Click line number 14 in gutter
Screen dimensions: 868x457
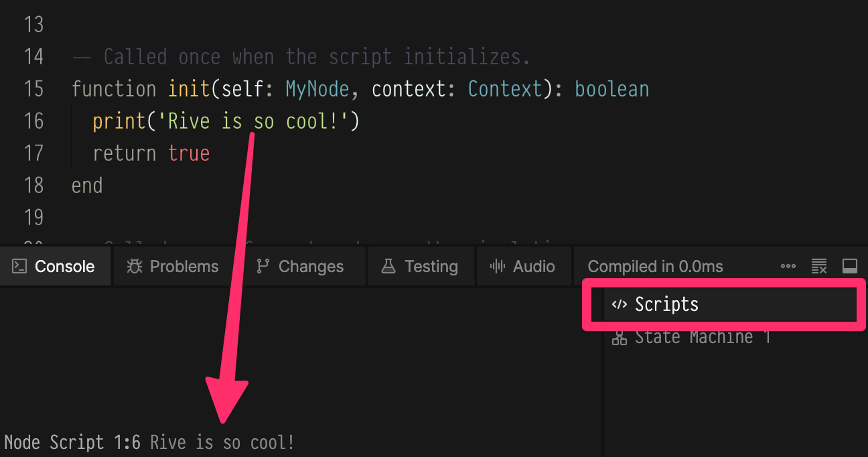[33, 57]
